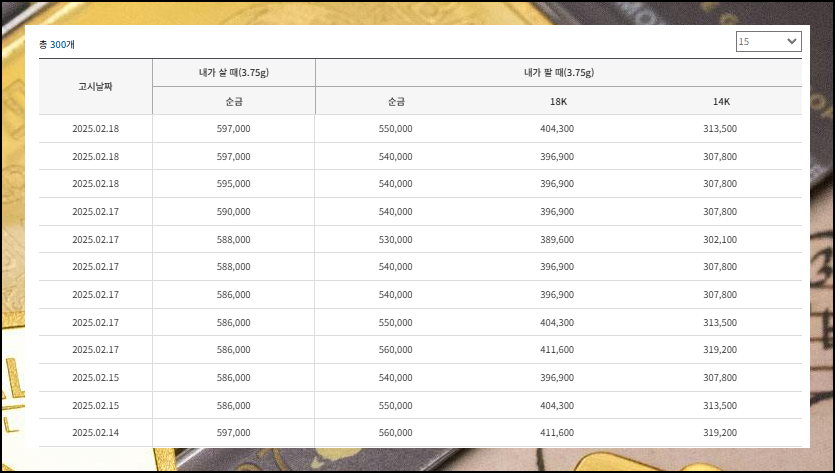Image resolution: width=835 pixels, height=473 pixels.
Task: Click 588,000 beside the 530,000 cell
Action: pyautogui.click(x=233, y=240)
